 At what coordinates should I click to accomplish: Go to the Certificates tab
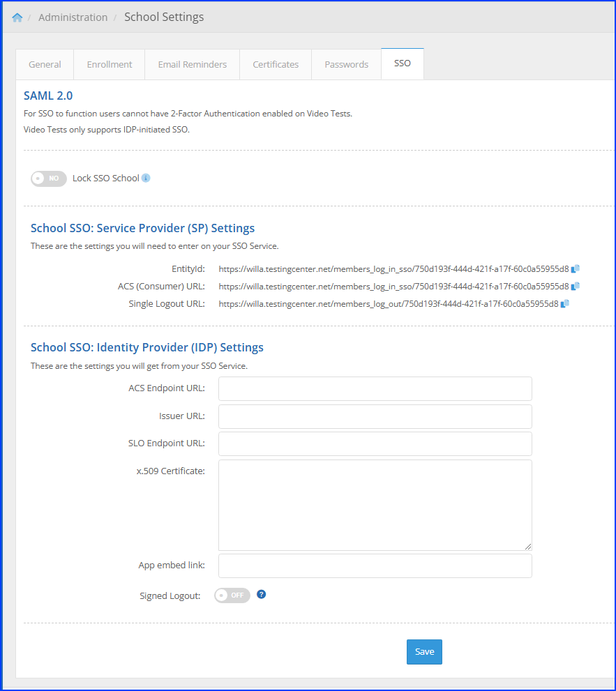tap(276, 64)
